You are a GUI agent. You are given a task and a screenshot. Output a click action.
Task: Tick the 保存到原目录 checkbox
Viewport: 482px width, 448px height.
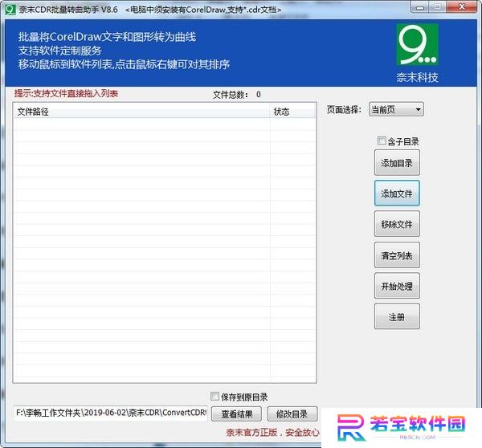[x=214, y=396]
